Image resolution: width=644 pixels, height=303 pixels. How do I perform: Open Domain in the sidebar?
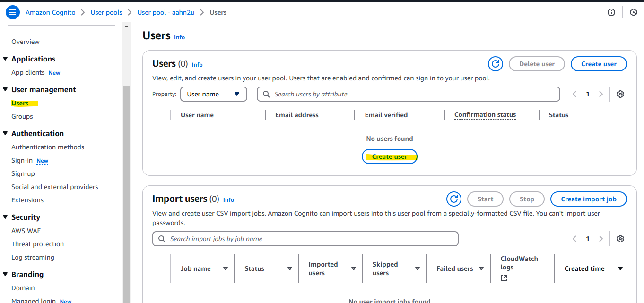[x=23, y=288]
